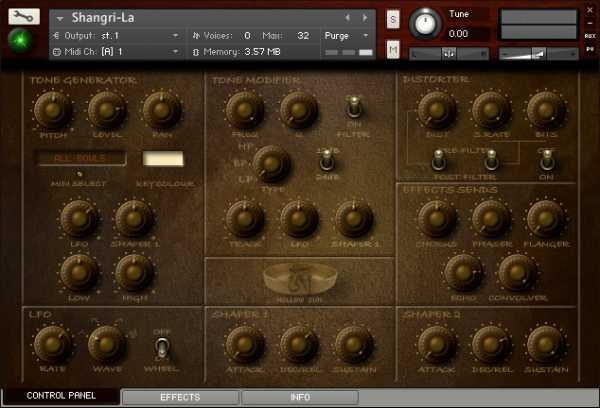Flip the left pre/post filter switch
This screenshot has width=600, height=408.
[x=439, y=160]
